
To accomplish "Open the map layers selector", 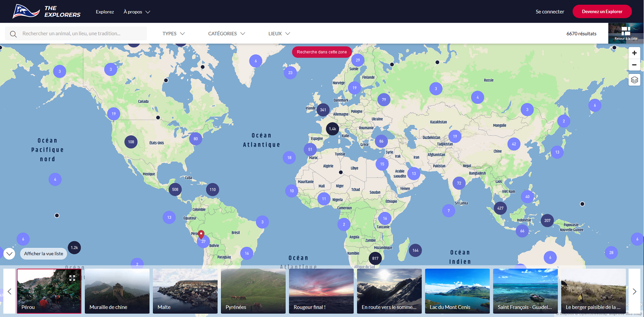I will coord(634,80).
